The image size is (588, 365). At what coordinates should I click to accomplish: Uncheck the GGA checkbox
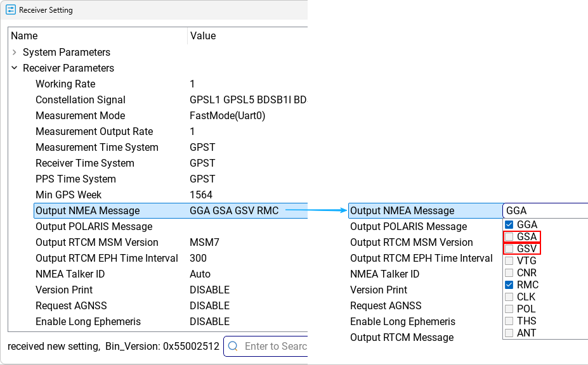509,224
